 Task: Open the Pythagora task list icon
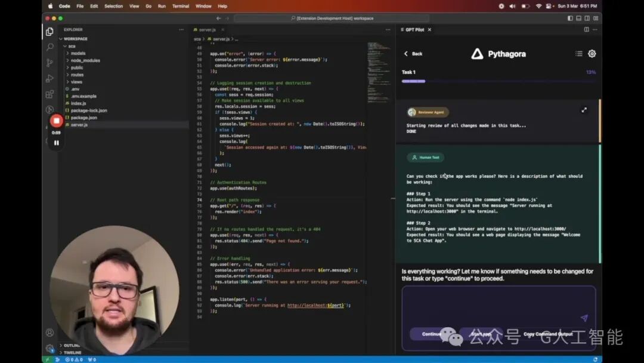tap(578, 54)
